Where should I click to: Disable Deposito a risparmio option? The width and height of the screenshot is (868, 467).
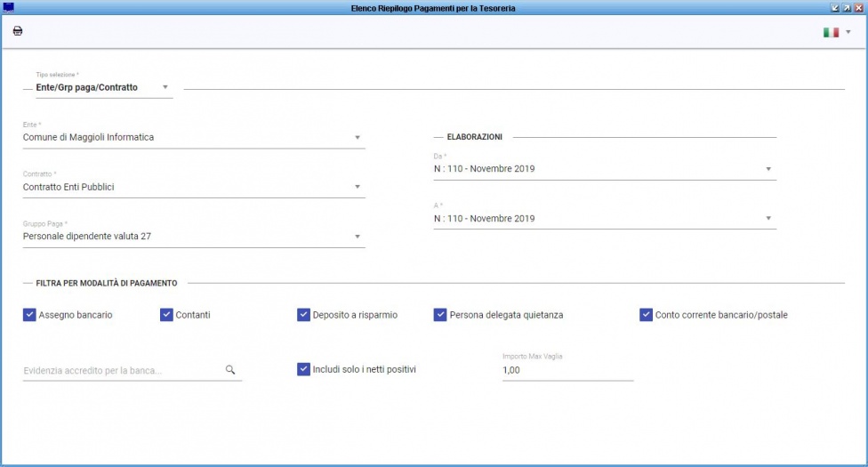303,315
